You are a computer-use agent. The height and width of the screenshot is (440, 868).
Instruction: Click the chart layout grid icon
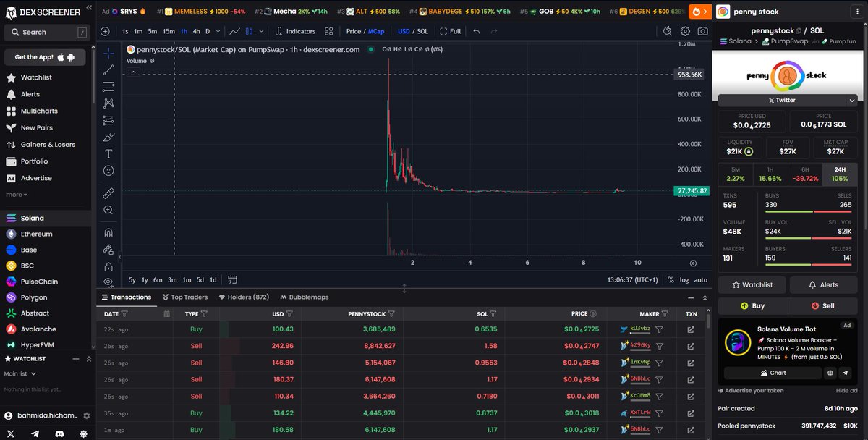(329, 31)
